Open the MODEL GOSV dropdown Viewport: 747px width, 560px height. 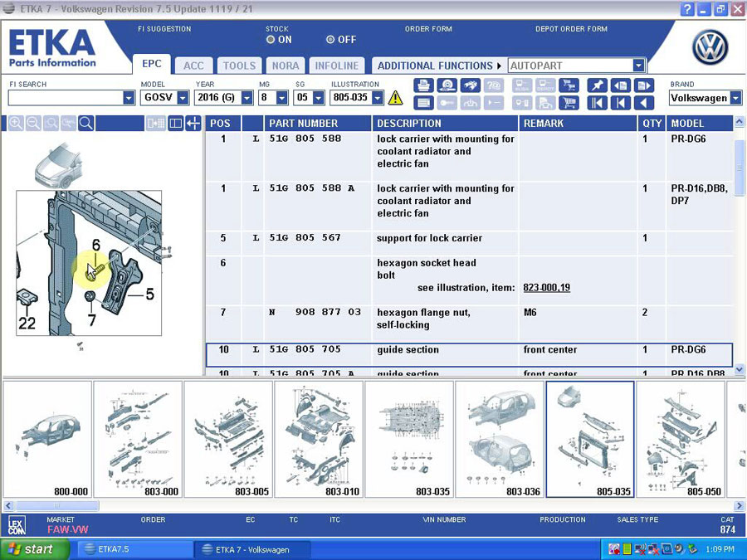(183, 98)
